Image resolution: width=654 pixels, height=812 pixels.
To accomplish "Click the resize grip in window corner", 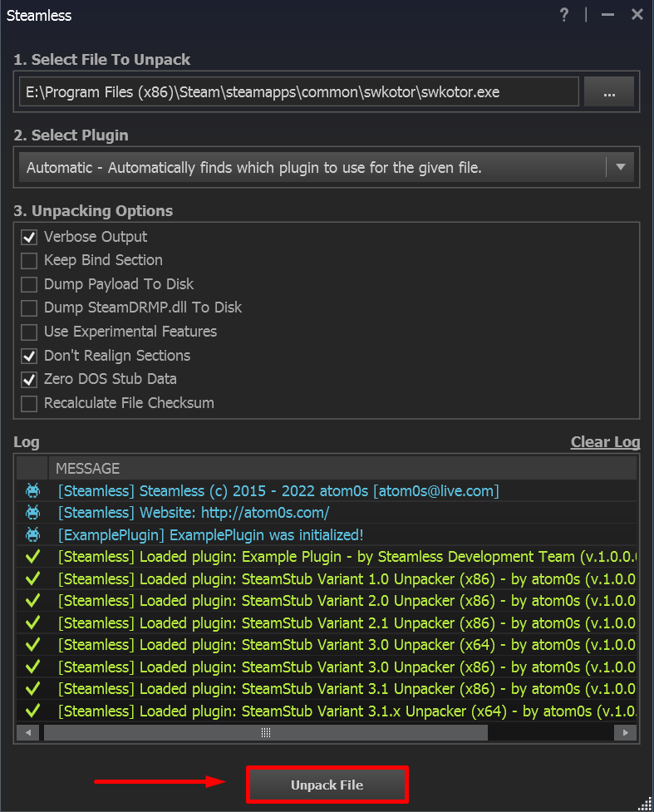I will 644,802.
